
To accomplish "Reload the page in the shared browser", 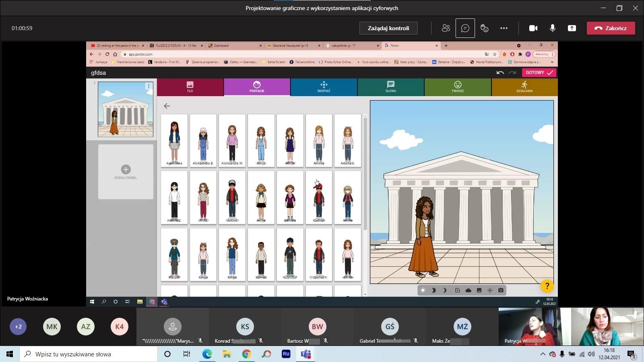I will tap(107, 54).
